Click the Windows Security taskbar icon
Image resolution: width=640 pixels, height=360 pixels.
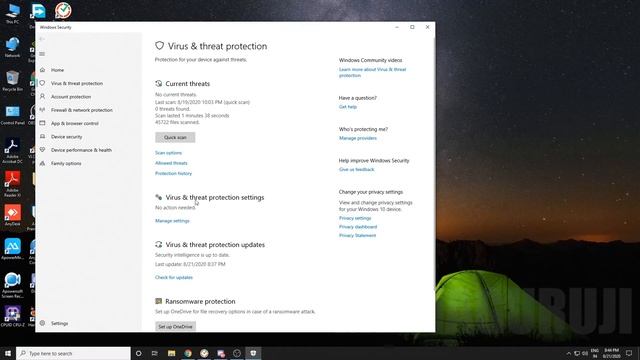pyautogui.click(x=253, y=353)
